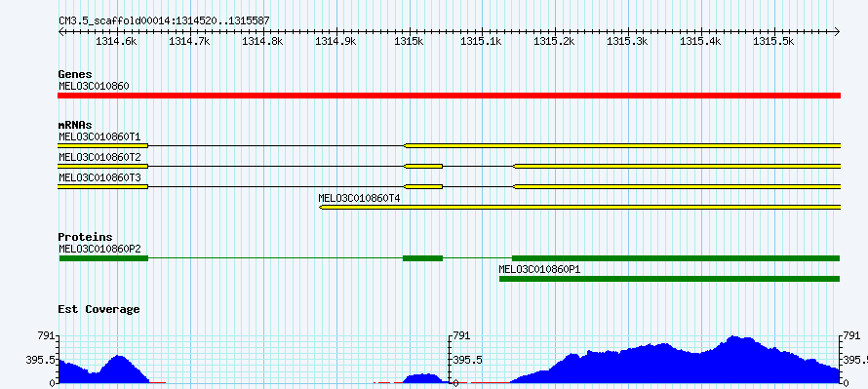
Task: Click the Genes track heading
Action: pyautogui.click(x=75, y=74)
